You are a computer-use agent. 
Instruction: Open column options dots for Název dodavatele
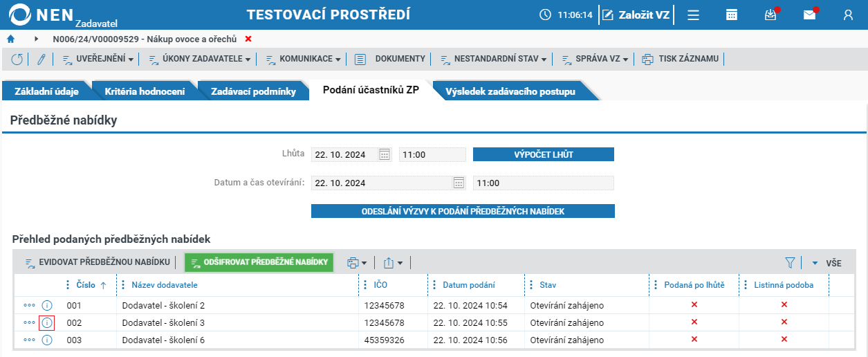click(122, 285)
